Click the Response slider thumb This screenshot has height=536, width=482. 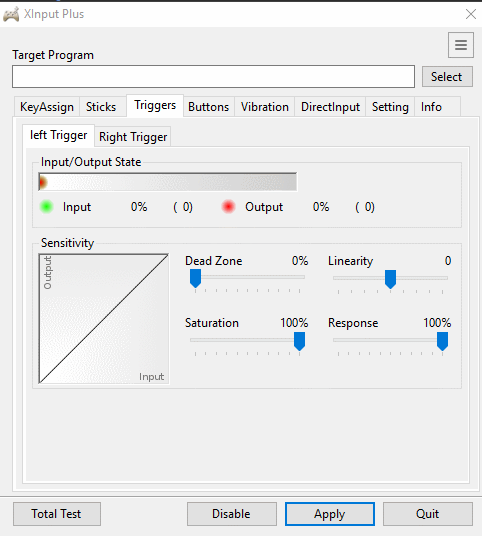click(442, 341)
